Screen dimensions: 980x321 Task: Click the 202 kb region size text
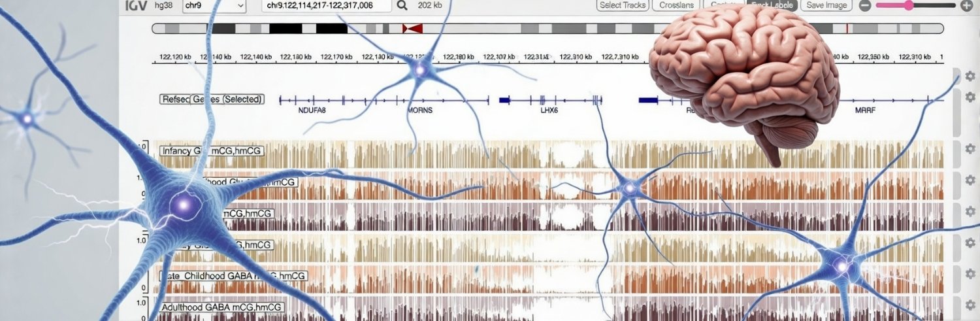coord(431,5)
